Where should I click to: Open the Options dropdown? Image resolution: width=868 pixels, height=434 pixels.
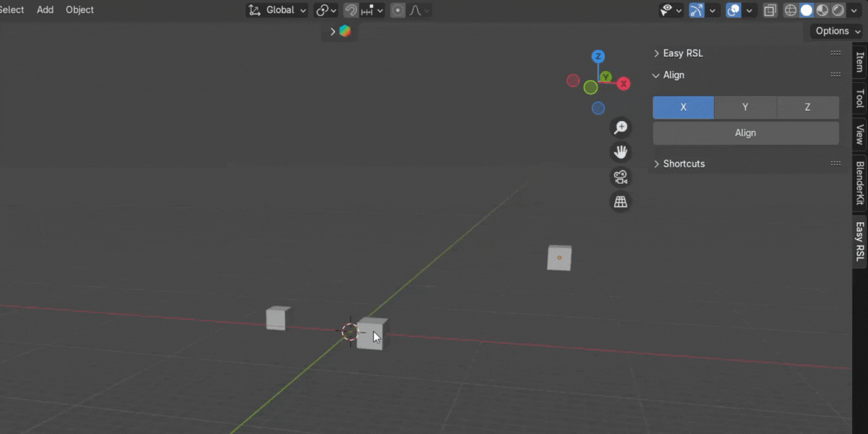[x=837, y=31]
